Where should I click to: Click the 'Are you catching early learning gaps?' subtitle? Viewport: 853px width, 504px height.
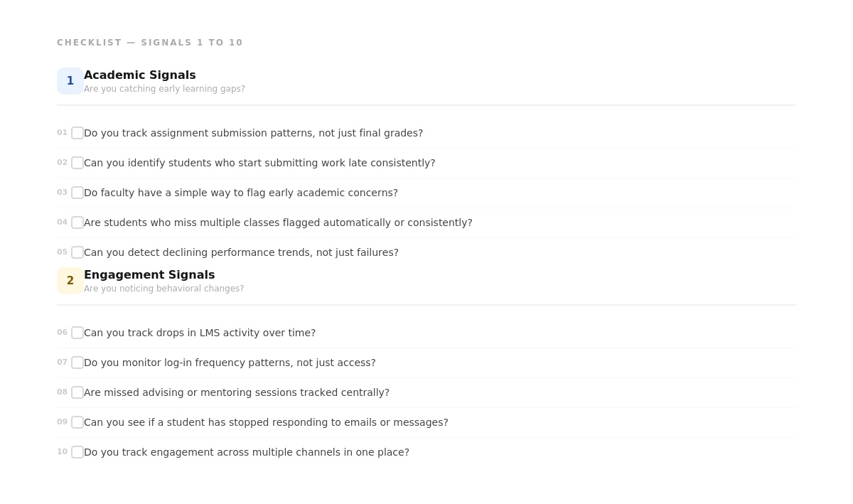coord(164,89)
